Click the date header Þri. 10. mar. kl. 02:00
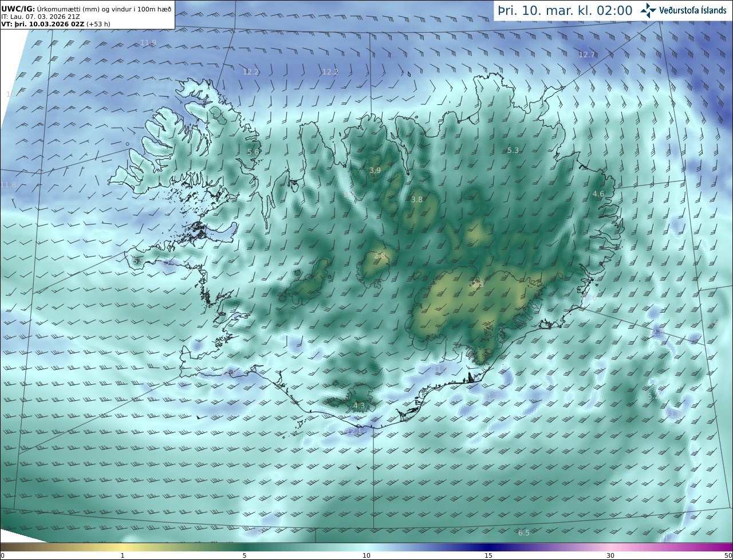Image resolution: width=733 pixels, height=560 pixels. [x=565, y=10]
